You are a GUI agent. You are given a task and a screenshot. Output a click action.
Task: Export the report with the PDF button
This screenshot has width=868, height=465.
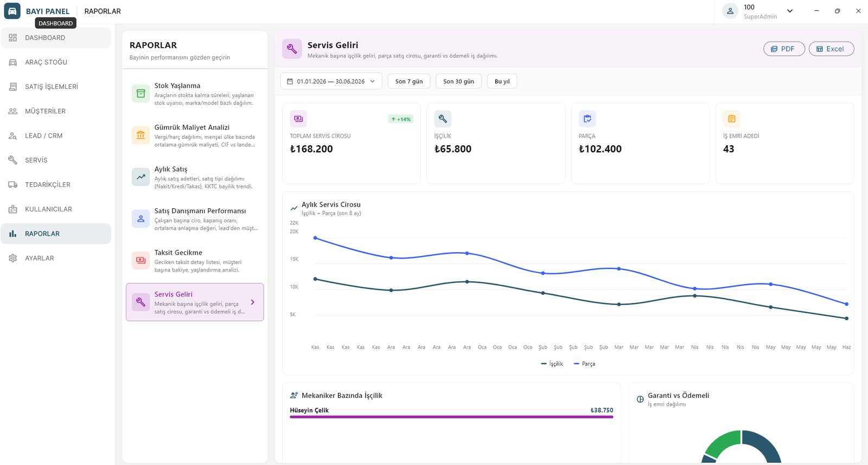point(784,49)
